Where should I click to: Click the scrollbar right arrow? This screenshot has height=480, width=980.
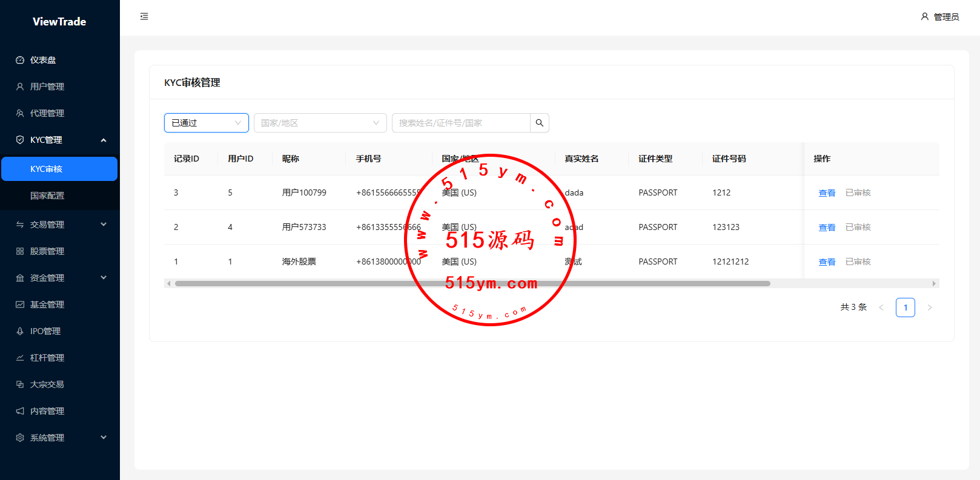coord(934,283)
